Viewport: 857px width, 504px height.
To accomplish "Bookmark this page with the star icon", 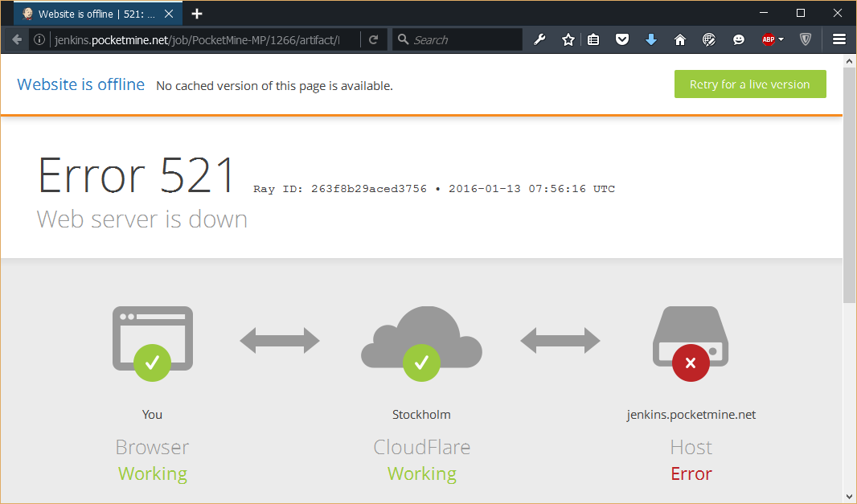I will tap(568, 39).
